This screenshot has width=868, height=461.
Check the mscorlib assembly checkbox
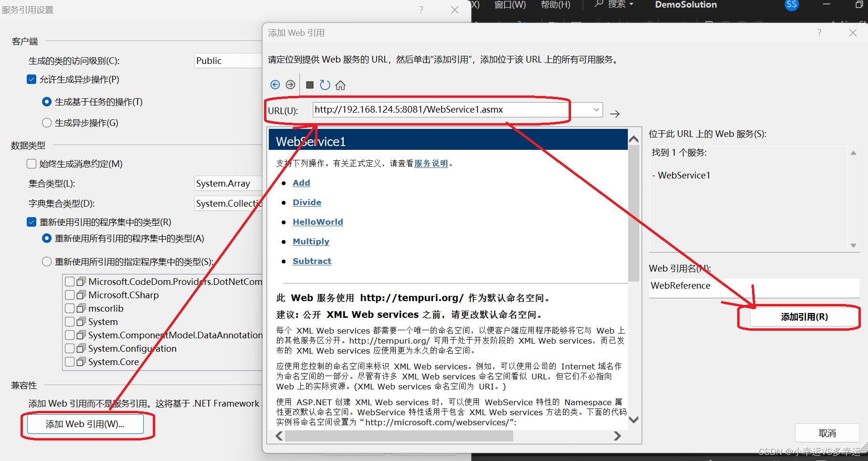coord(70,308)
